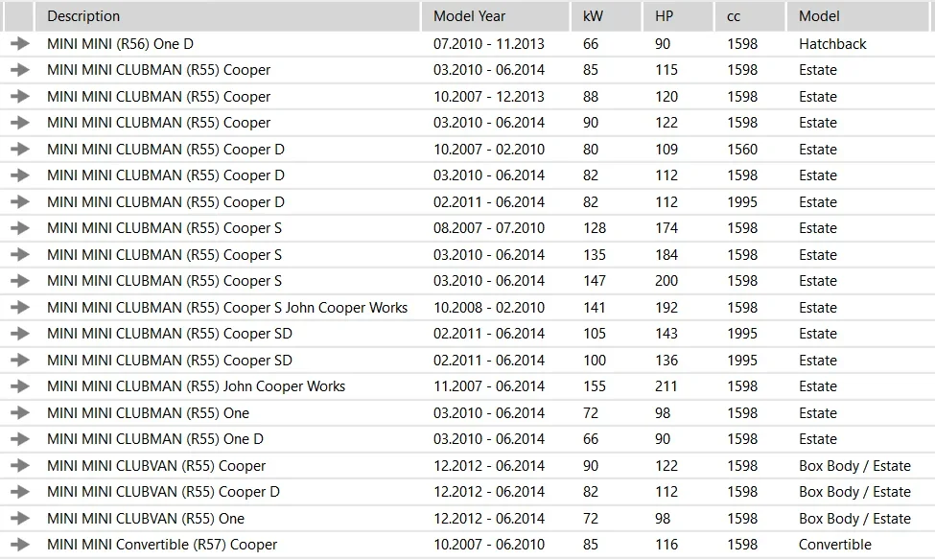Click the Model column header
The height and width of the screenshot is (560, 935).
pyautogui.click(x=858, y=16)
